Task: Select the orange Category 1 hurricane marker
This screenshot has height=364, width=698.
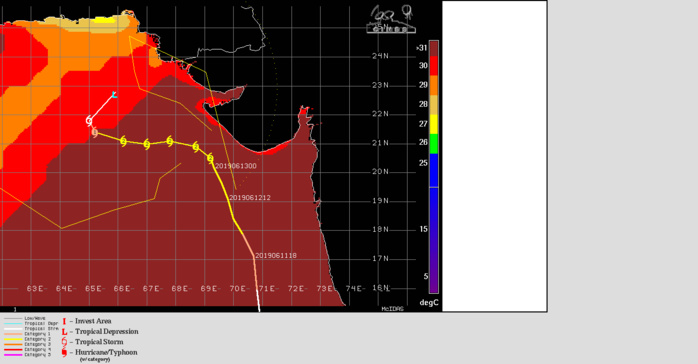Action: (94, 132)
